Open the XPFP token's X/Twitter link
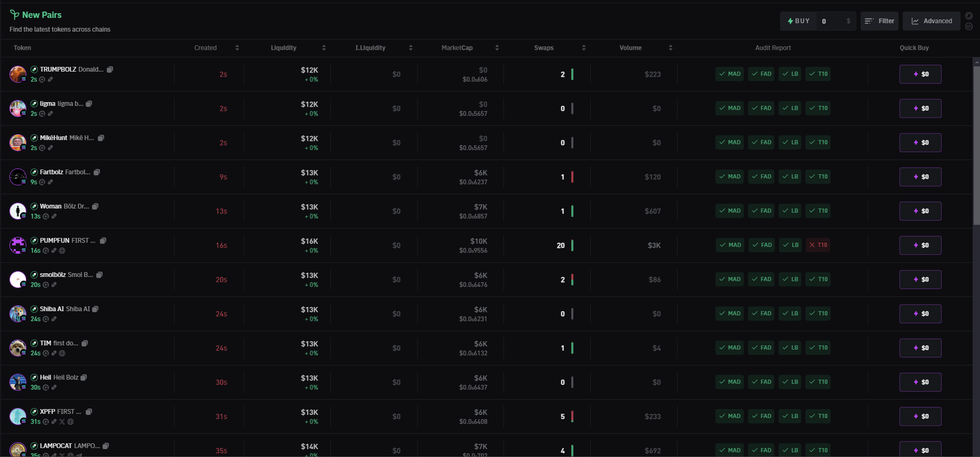The height and width of the screenshot is (457, 980). [x=62, y=422]
